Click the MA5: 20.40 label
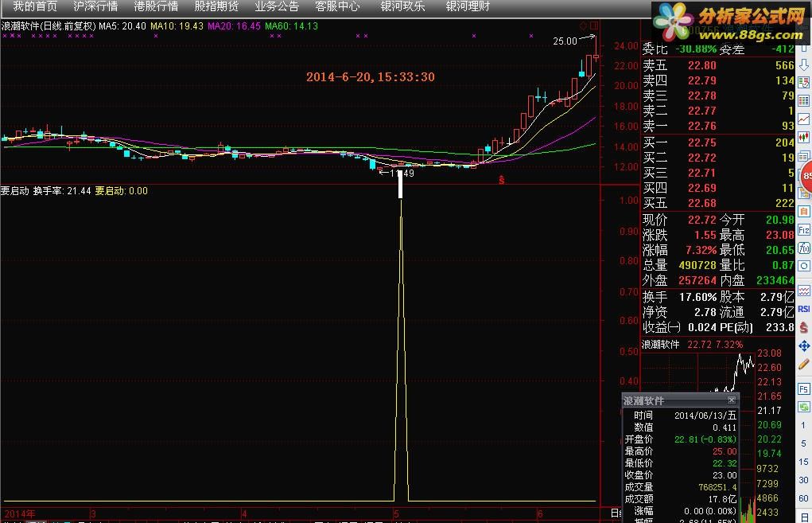The width and height of the screenshot is (812, 523). point(122,26)
